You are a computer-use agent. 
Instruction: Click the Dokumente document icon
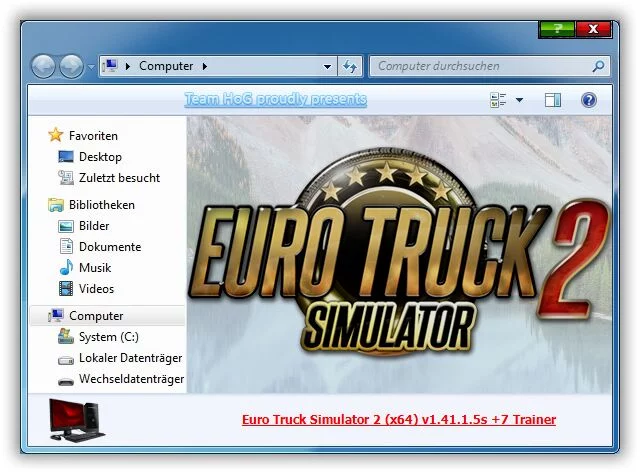(66, 246)
